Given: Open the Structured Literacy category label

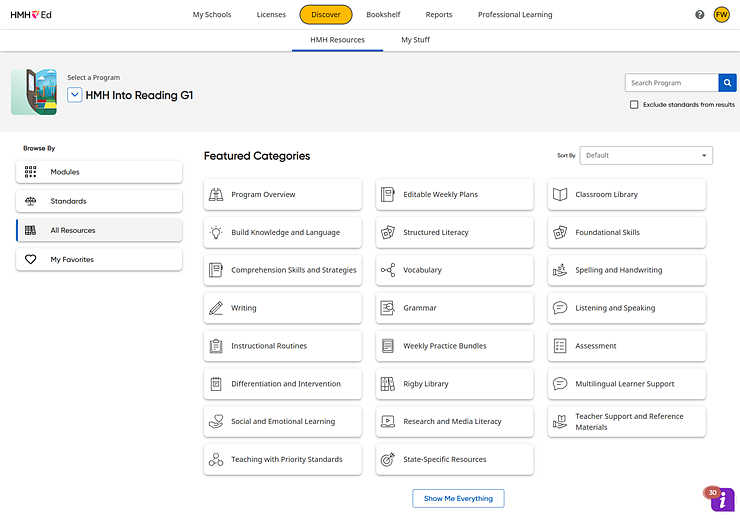Looking at the screenshot, I should (x=436, y=232).
